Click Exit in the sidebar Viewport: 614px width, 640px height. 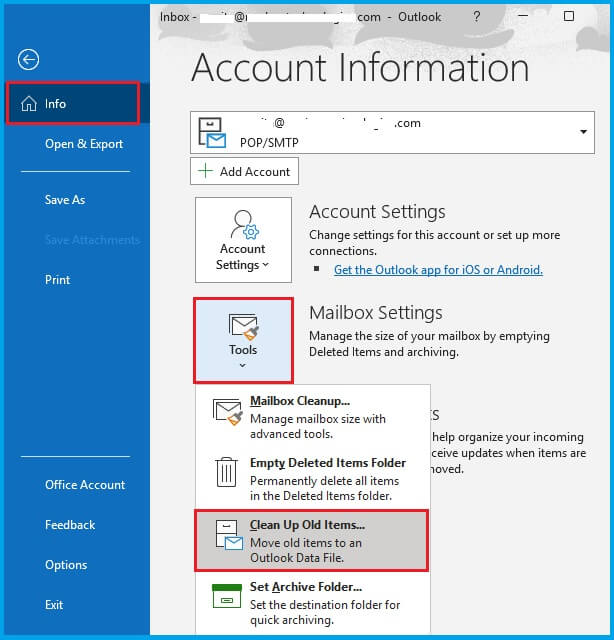[x=54, y=604]
